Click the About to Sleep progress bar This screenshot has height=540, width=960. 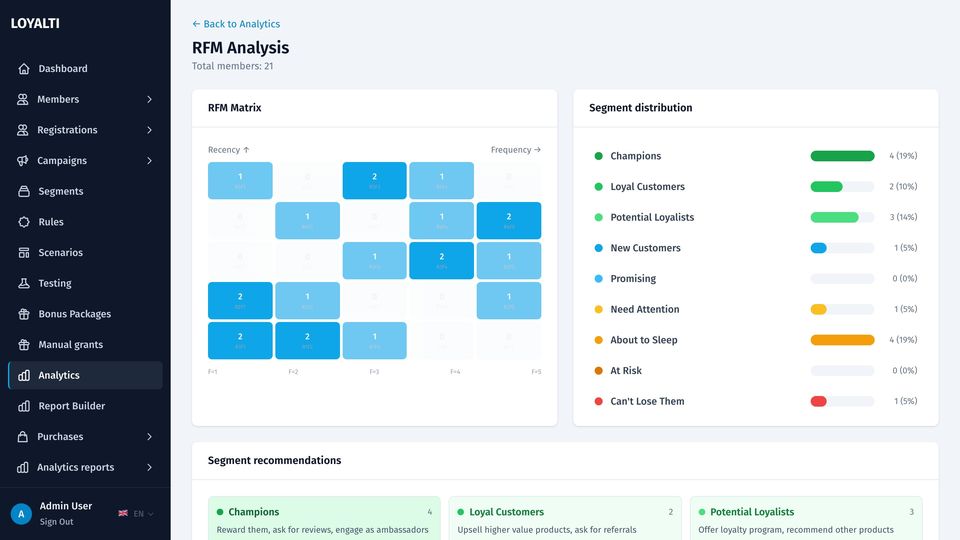842,340
